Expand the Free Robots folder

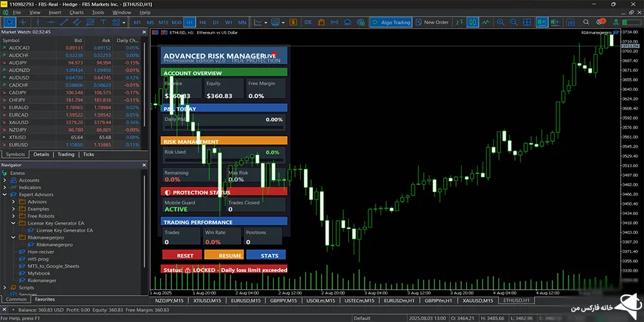click(x=14, y=216)
